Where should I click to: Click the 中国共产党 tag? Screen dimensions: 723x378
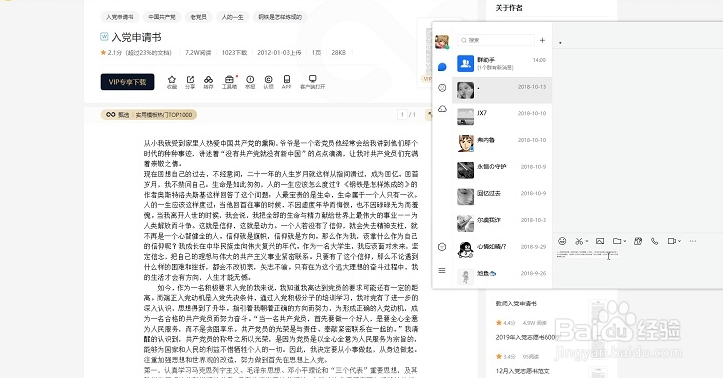click(x=162, y=17)
